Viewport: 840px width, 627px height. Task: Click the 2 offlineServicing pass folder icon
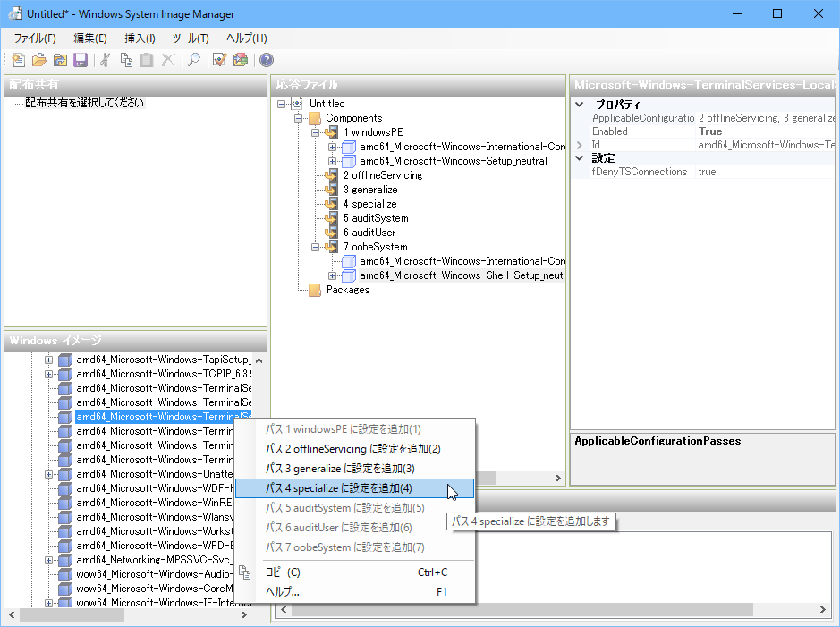point(332,175)
